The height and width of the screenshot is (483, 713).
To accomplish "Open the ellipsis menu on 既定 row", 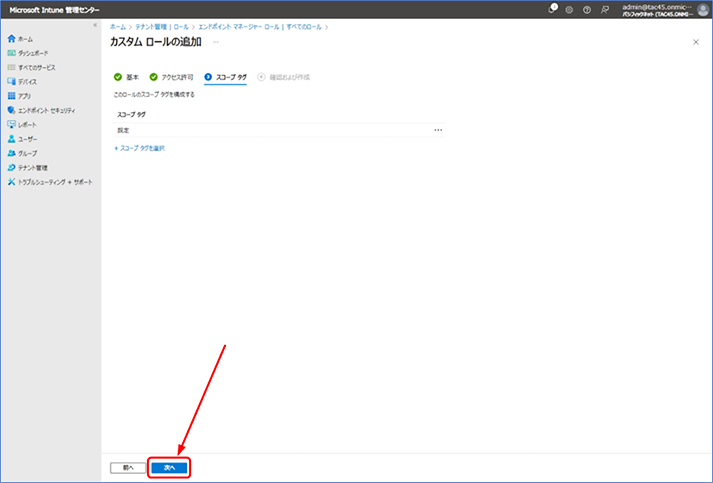I will tap(438, 130).
